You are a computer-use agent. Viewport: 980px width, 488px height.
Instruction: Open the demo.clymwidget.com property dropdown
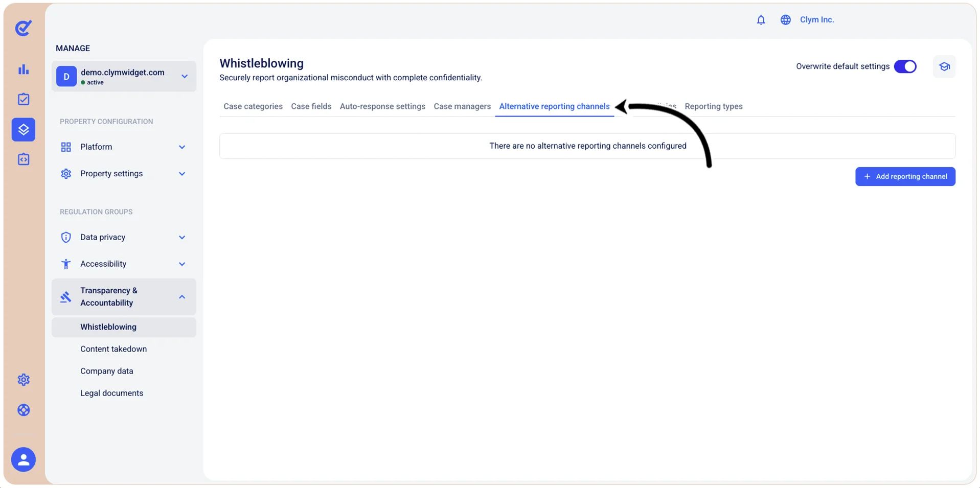click(124, 77)
